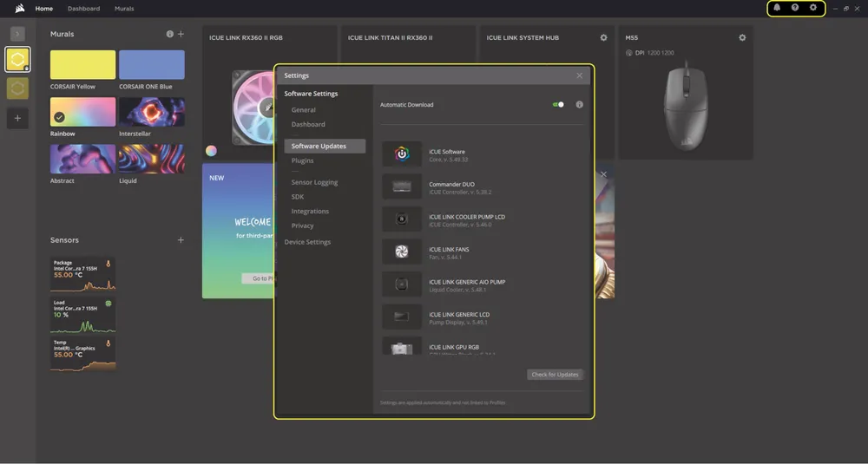
Task: Open General in Software Settings
Action: click(303, 110)
